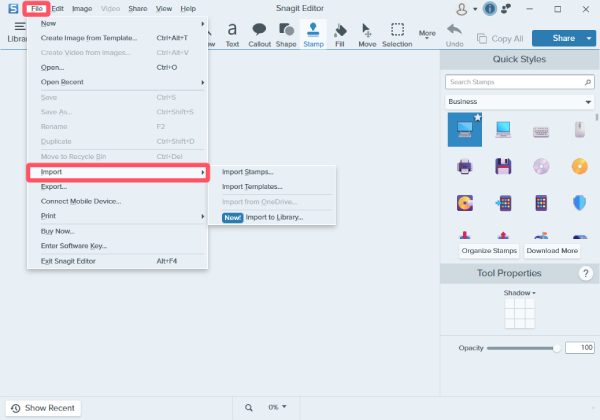Click the Opacity value field
The image size is (600, 420).
coord(580,347)
